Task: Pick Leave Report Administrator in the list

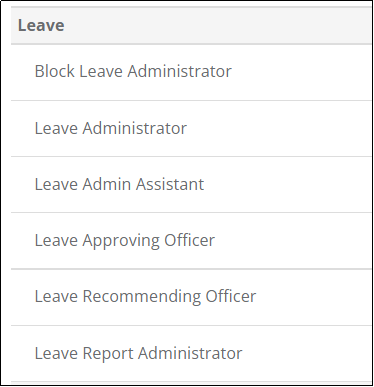Action: point(191,353)
